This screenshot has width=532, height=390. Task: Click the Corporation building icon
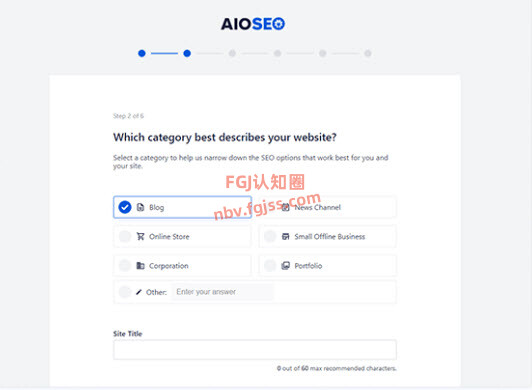tap(140, 265)
